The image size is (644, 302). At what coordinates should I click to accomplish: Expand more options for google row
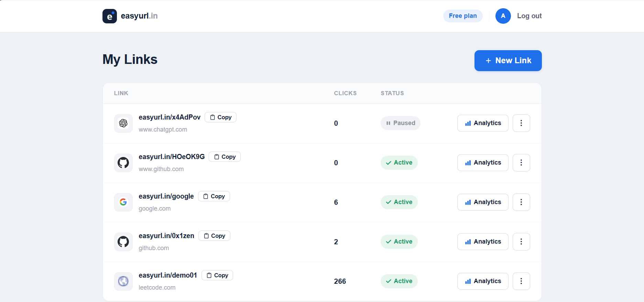tap(521, 202)
